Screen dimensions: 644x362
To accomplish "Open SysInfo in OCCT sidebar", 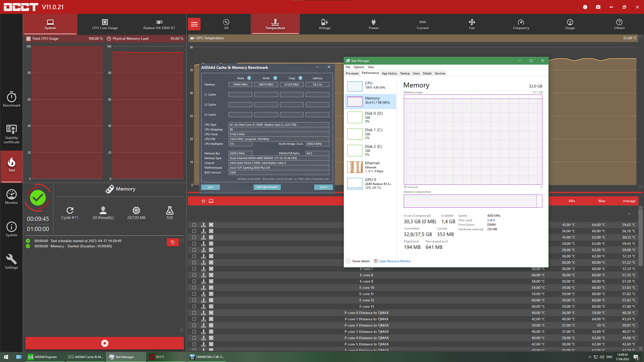I will point(12,229).
